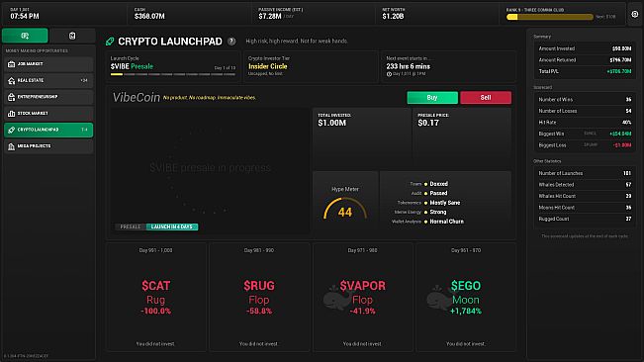Select Crypto Launchpad in sidebar

[48, 130]
